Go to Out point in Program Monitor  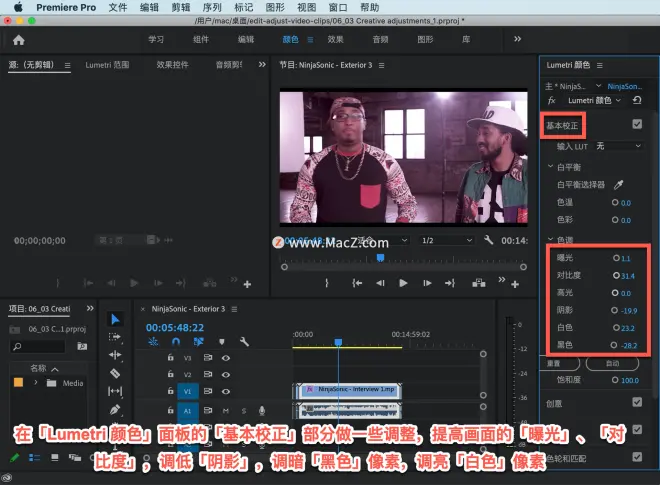point(450,283)
